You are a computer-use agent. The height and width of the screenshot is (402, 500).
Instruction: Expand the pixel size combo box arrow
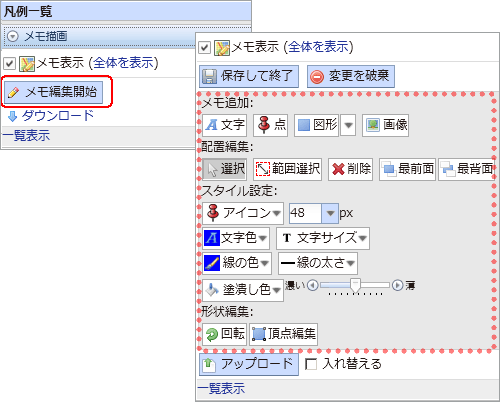pos(330,213)
